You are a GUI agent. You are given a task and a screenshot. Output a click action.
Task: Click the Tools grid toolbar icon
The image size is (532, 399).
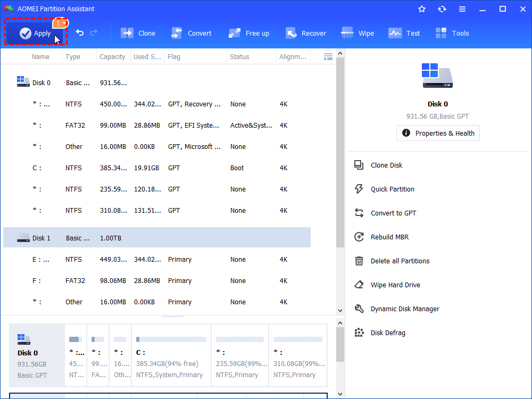coord(441,33)
